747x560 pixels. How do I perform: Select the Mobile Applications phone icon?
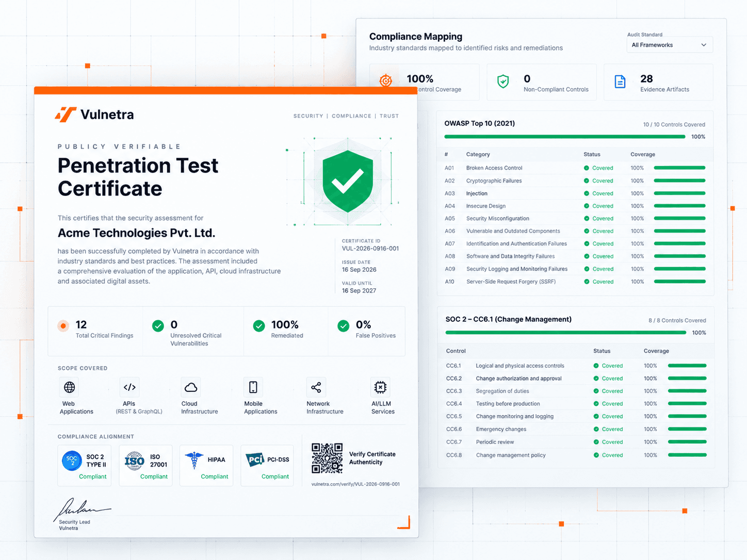(253, 387)
